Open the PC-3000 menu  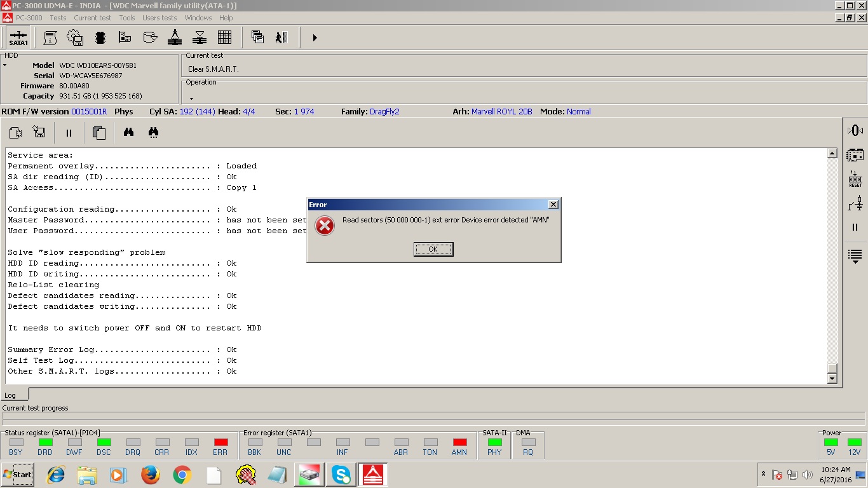pos(29,18)
